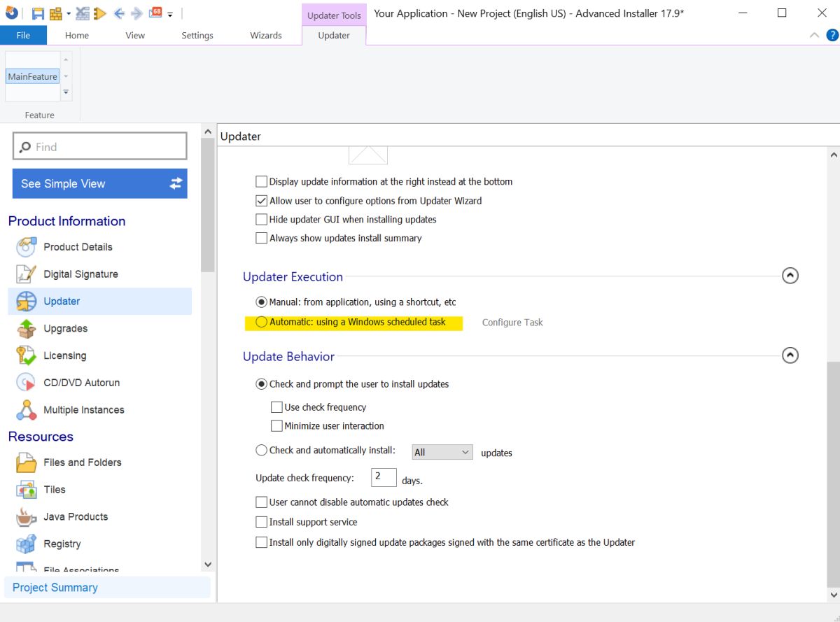Open the Customize Quick Access Toolbar dropdown
The width and height of the screenshot is (840, 622).
tap(170, 15)
